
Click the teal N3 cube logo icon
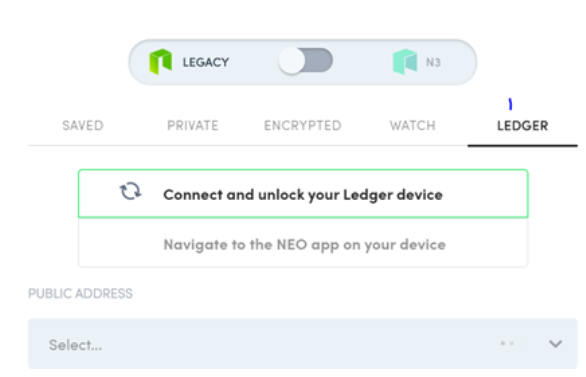(405, 62)
